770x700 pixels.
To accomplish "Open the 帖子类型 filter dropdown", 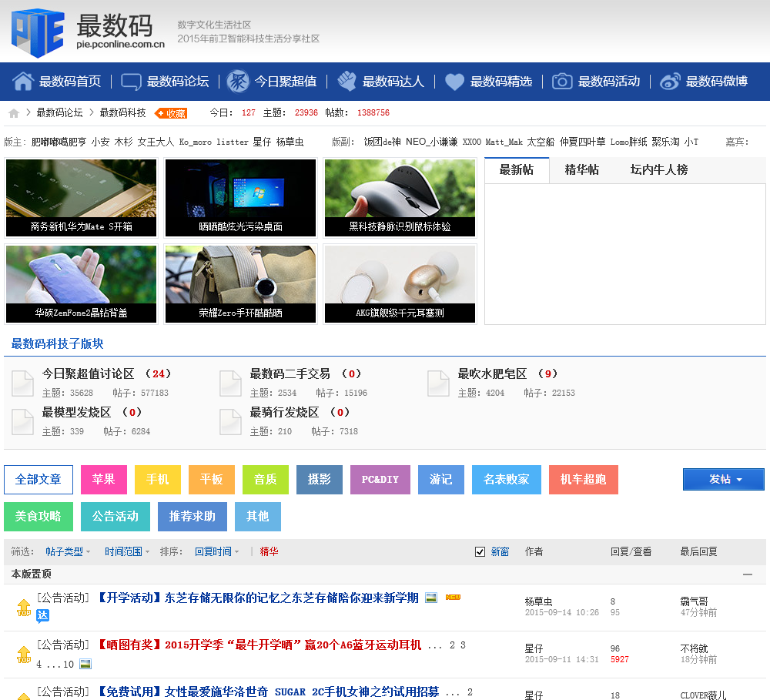I will point(68,551).
